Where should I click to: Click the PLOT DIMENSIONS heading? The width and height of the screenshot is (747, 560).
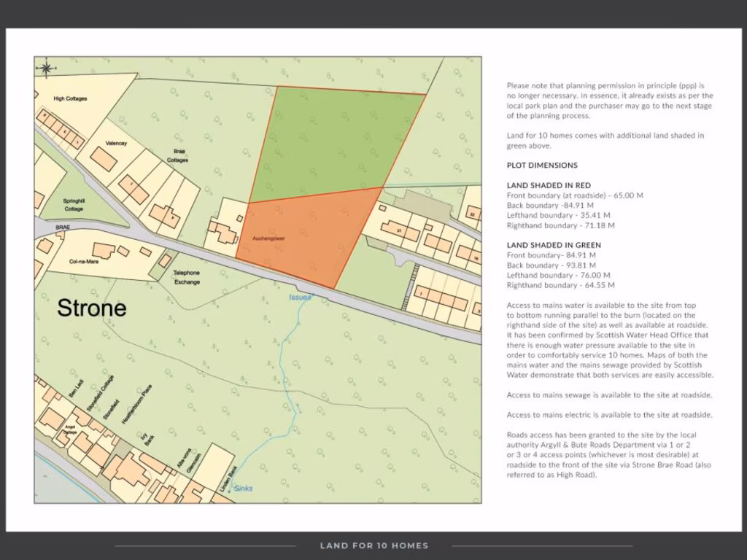(x=542, y=166)
